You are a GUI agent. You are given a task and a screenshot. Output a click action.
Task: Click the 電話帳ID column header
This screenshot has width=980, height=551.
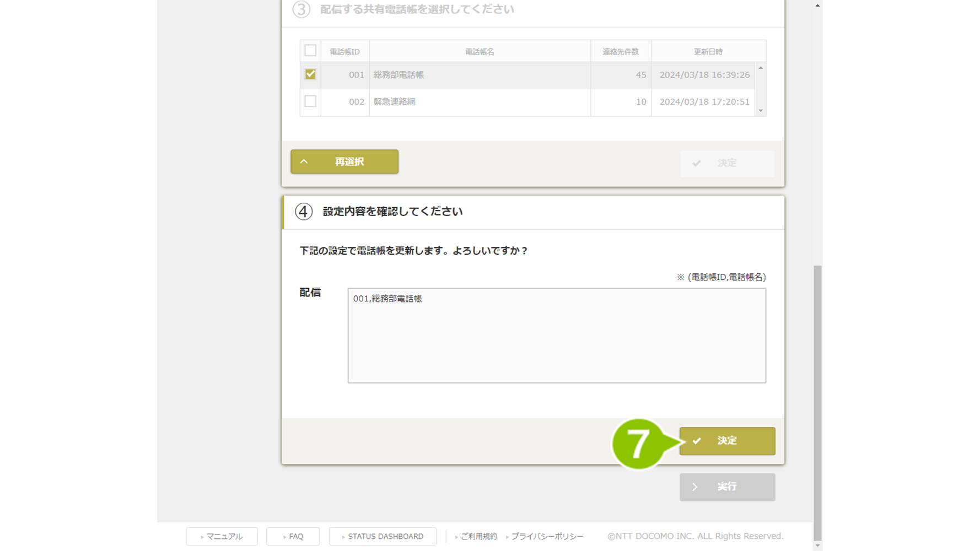pos(344,52)
